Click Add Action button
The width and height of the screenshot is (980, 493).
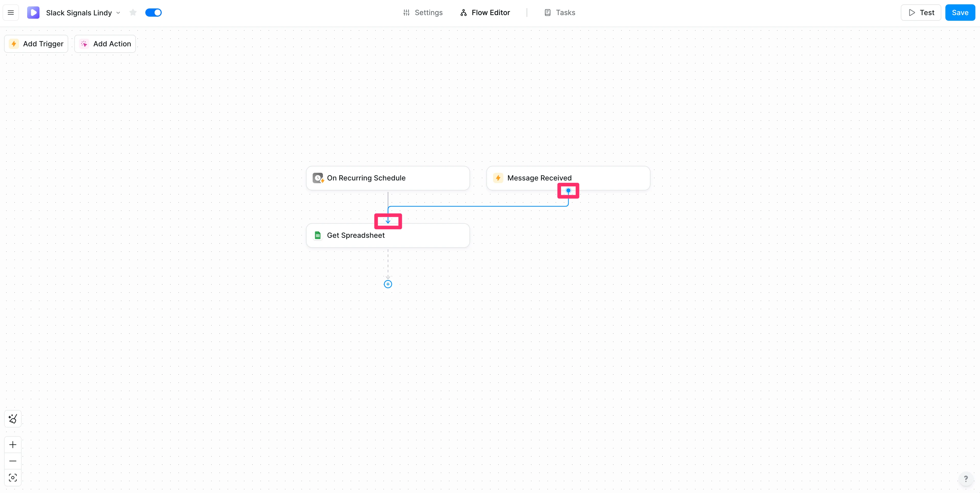(105, 44)
